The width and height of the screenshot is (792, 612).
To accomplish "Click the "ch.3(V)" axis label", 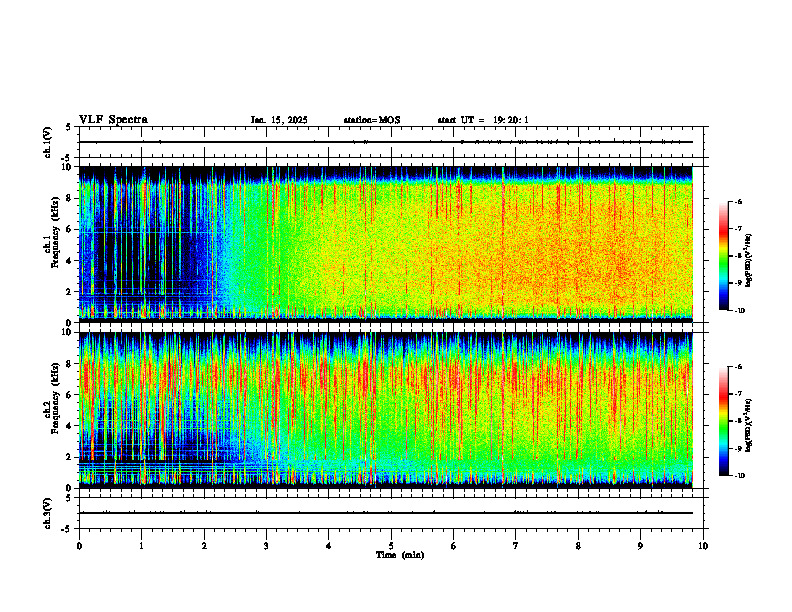I will (x=47, y=513).
